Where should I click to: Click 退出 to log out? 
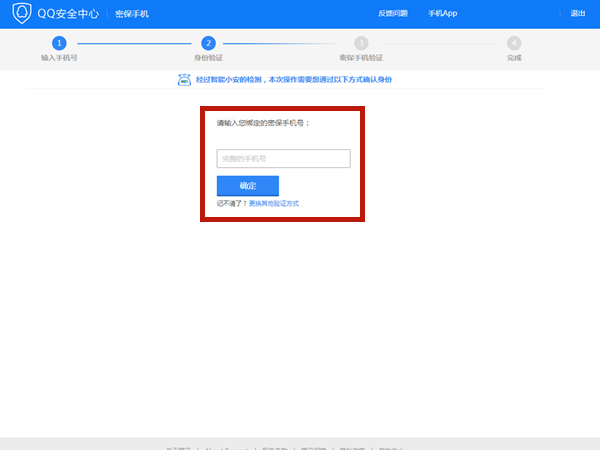(578, 14)
